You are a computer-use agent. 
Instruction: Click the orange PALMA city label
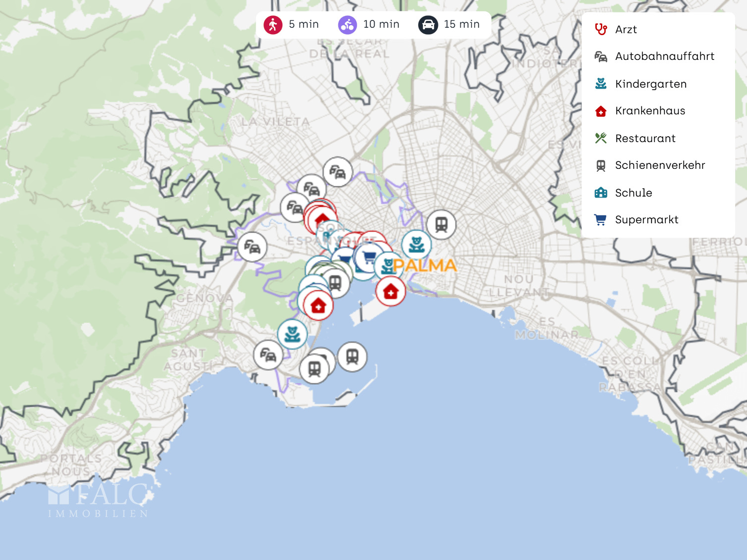click(425, 266)
